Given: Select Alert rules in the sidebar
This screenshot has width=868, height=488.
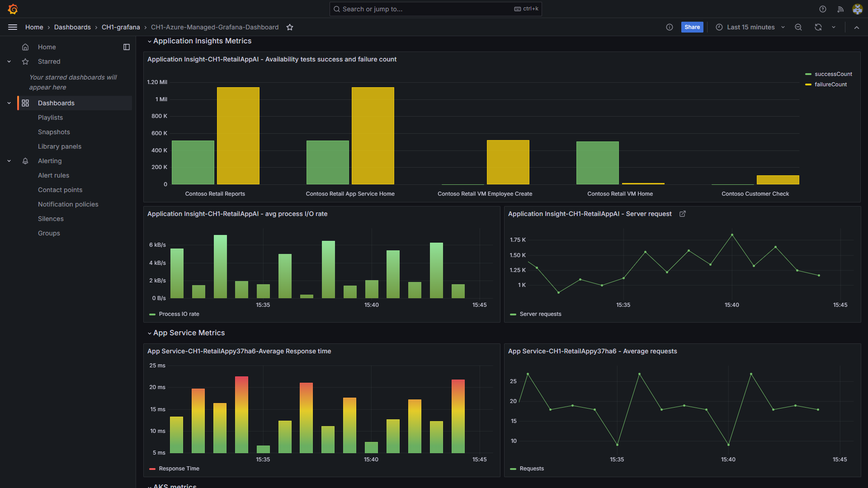Looking at the screenshot, I should point(53,175).
